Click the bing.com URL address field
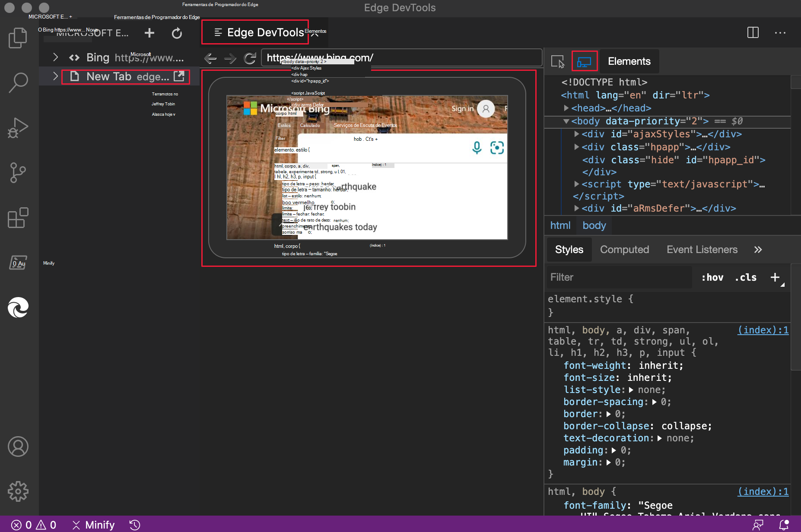 [x=402, y=57]
